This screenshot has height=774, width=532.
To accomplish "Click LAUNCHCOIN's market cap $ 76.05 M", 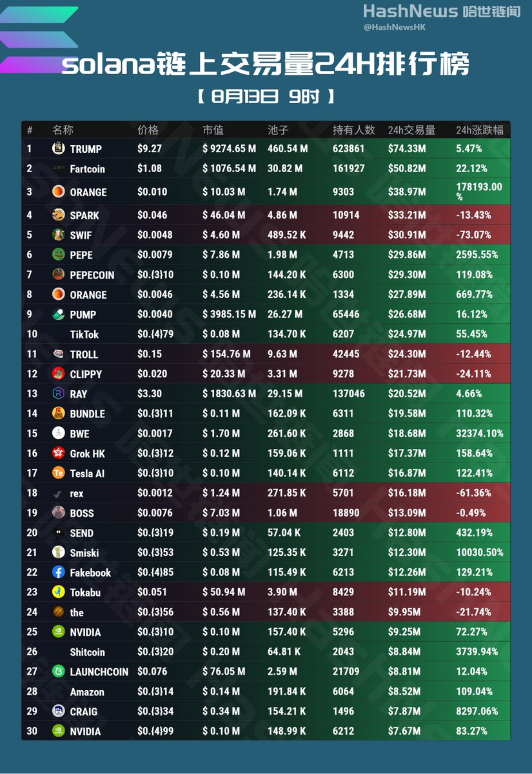I will point(224,672).
